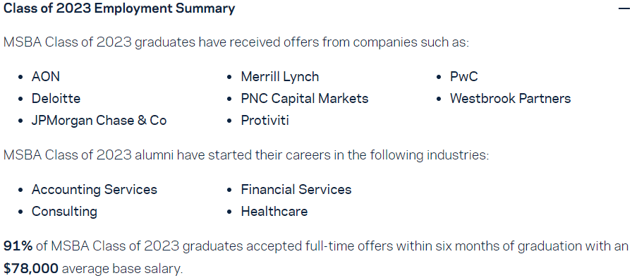The height and width of the screenshot is (278, 644).
Task: Click the sentence about offers from companies
Action: coord(236,43)
